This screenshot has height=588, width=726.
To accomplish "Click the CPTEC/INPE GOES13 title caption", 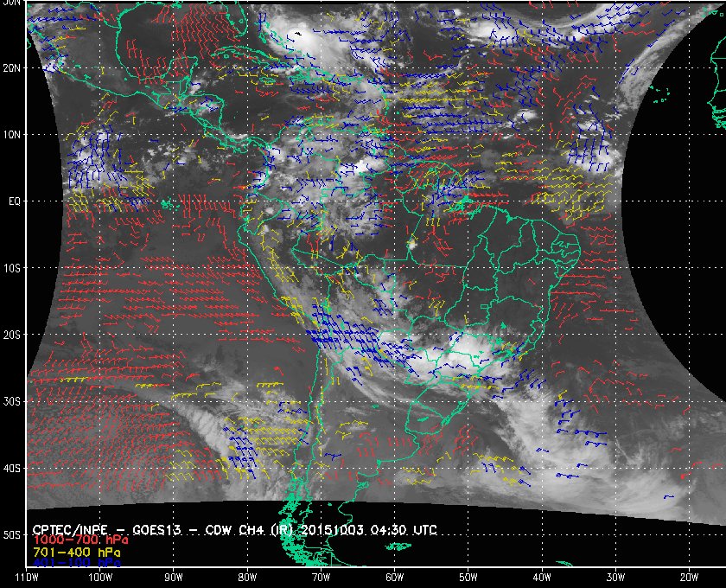I will coord(234,530).
